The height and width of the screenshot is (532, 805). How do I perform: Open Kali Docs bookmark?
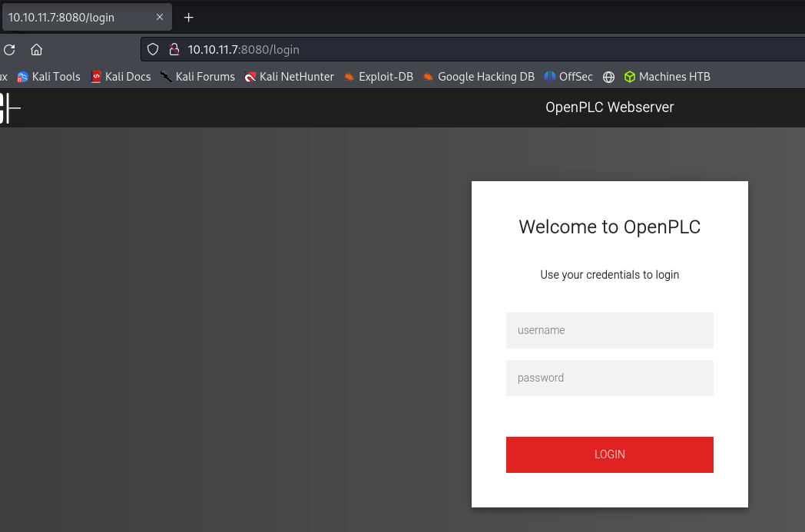(121, 77)
